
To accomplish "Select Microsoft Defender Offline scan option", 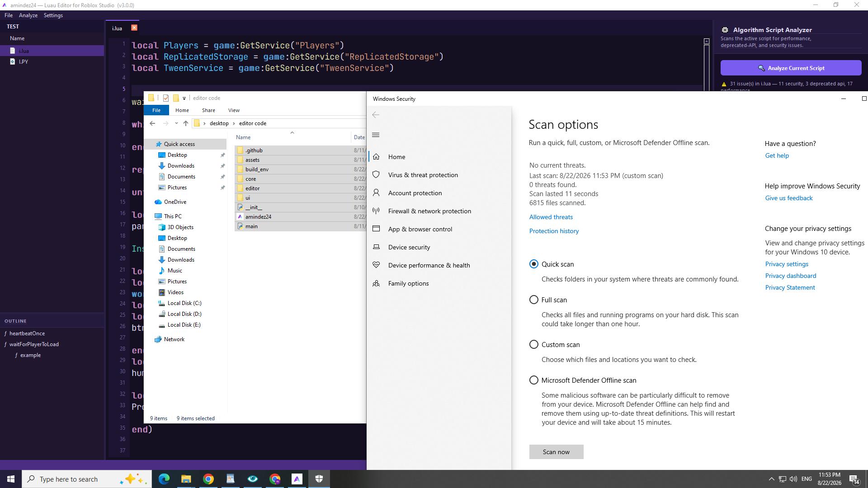I will pyautogui.click(x=534, y=380).
